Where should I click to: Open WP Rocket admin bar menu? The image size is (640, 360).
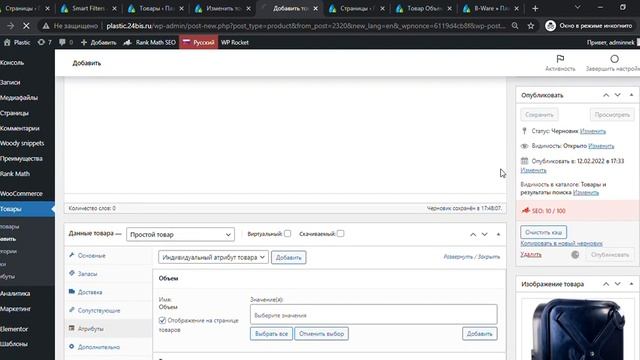point(235,42)
